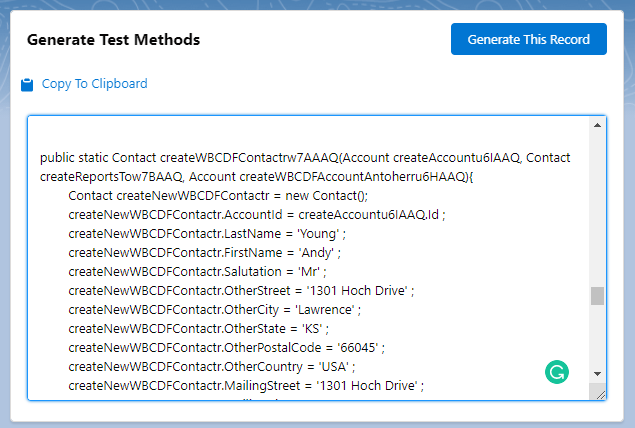Click the Generate This Record button
Image resolution: width=635 pixels, height=428 pixels.
pyautogui.click(x=528, y=39)
